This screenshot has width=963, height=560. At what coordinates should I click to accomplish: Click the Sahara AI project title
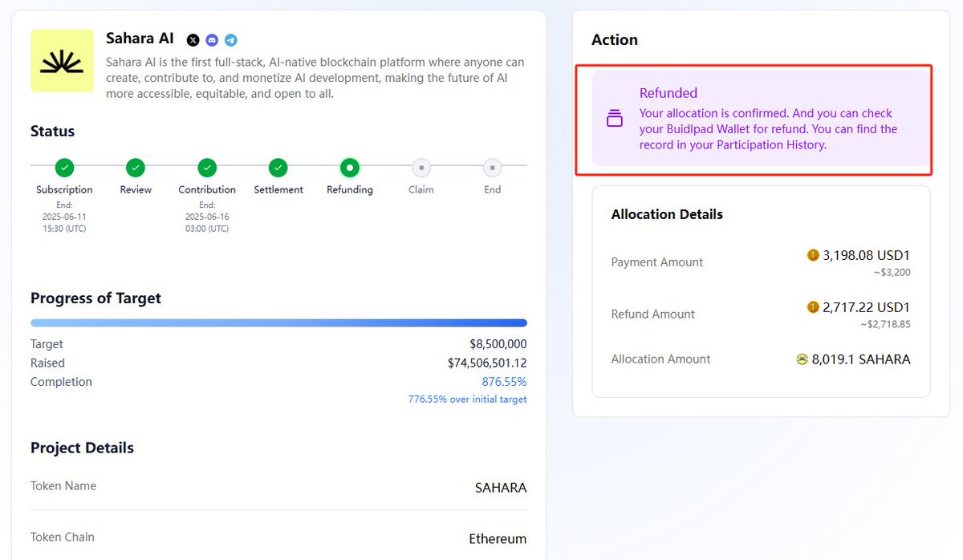point(140,39)
